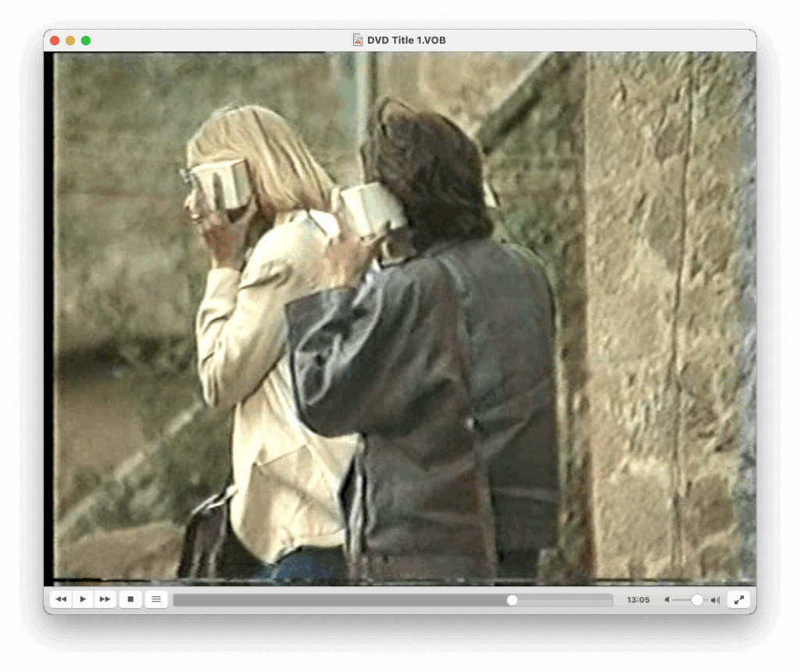Viewport: 800px width, 672px height.
Task: Click the DVD Title 1.VOB window title
Action: click(x=405, y=40)
